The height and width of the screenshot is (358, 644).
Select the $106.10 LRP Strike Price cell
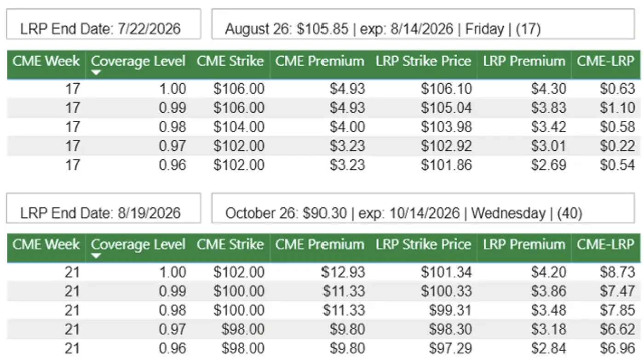[446, 89]
